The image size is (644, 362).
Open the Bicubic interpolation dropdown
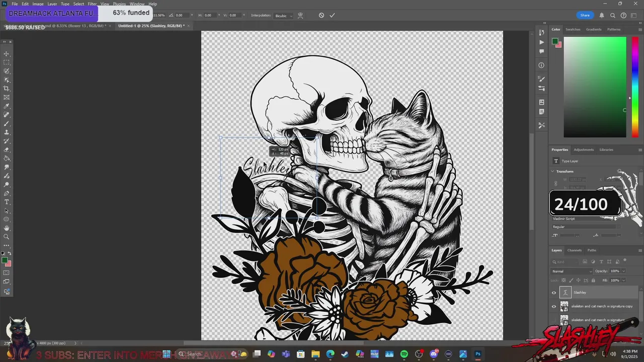coord(283,16)
